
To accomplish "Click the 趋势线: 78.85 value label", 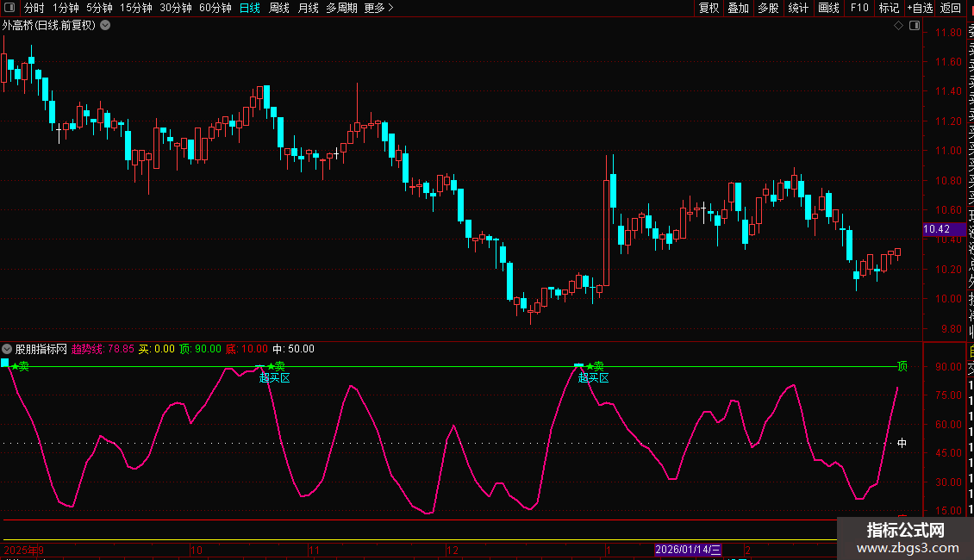I will (x=103, y=349).
